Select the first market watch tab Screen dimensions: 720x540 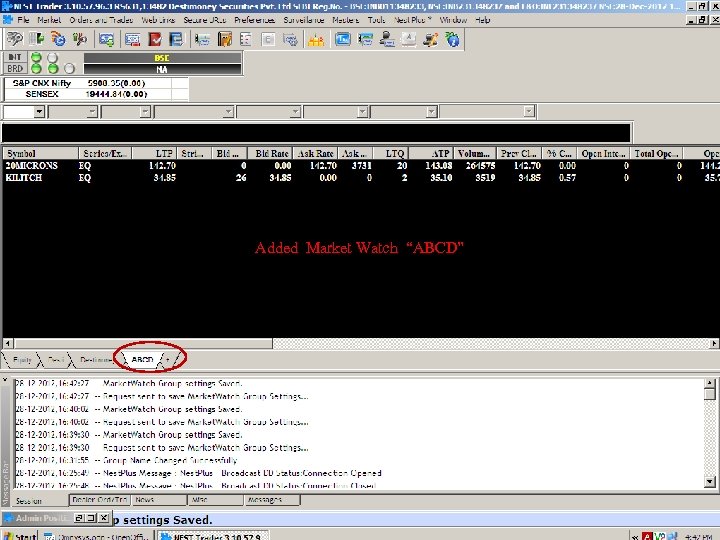[22, 360]
